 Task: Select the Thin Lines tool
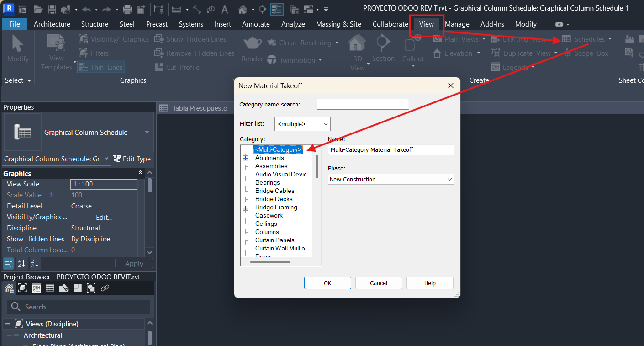100,67
